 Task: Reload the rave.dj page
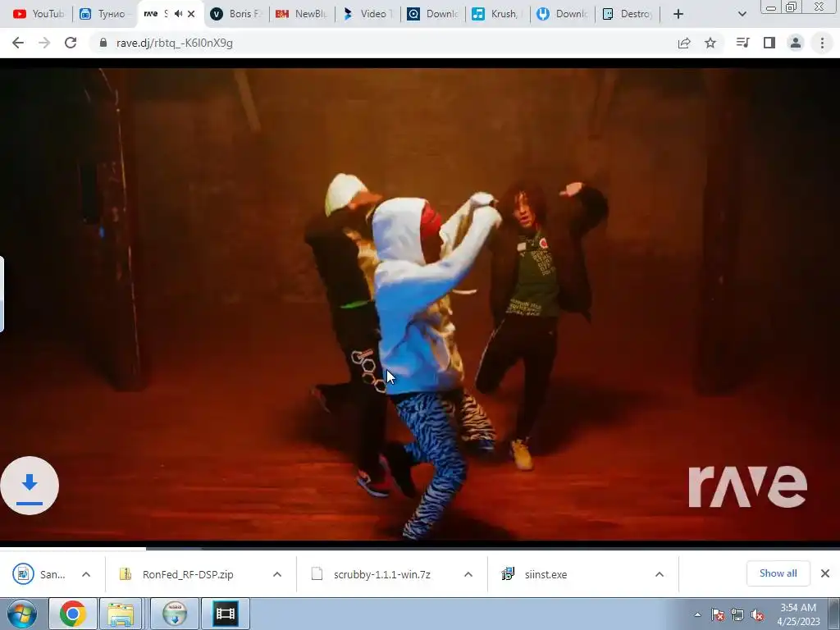(71, 43)
